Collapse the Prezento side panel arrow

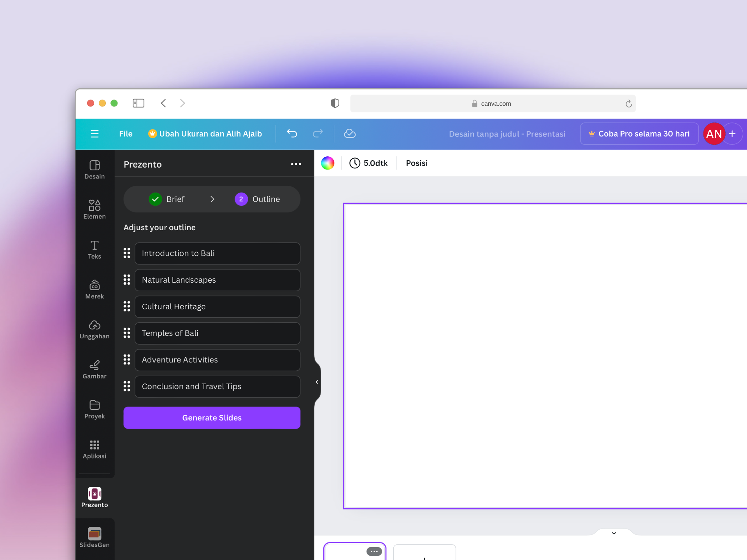pyautogui.click(x=317, y=382)
